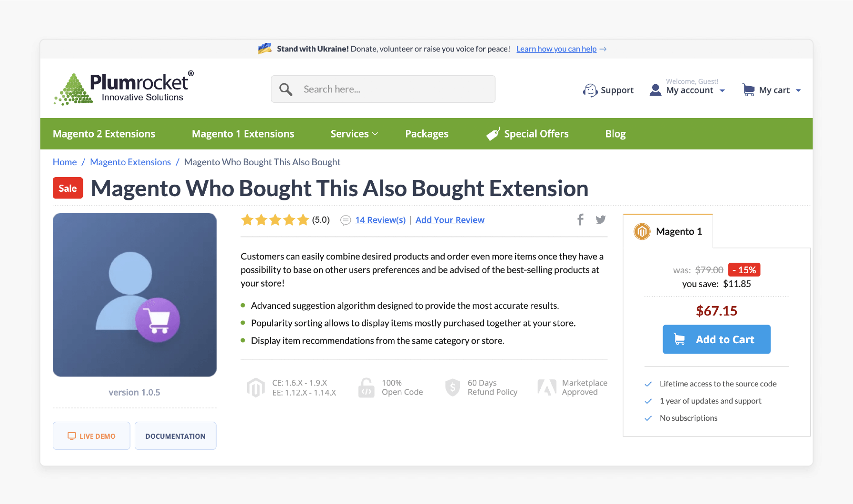Click the Add to Cart button

(x=716, y=339)
